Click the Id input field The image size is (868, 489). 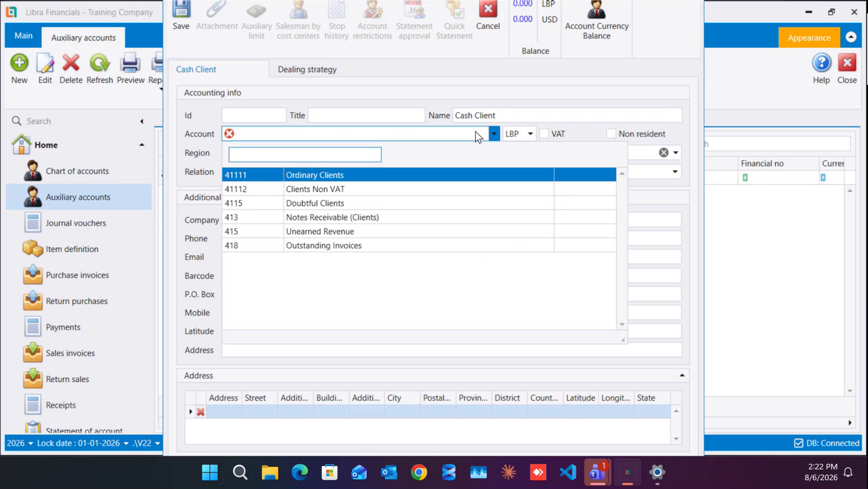(x=254, y=115)
